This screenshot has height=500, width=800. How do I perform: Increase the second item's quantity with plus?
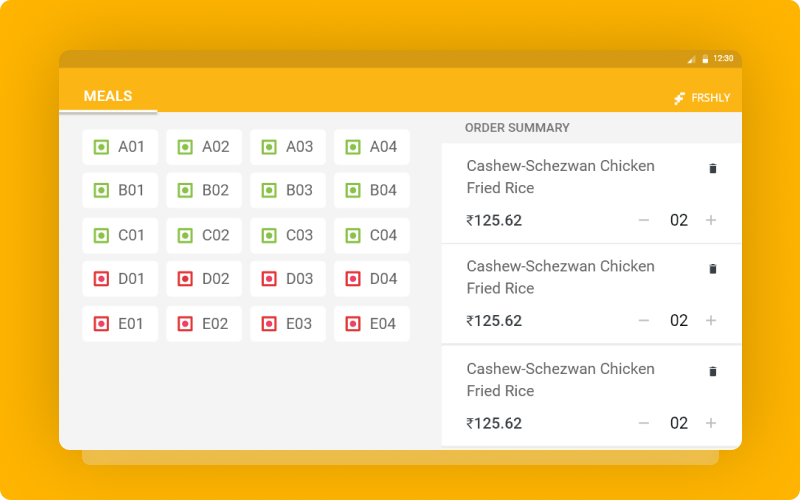711,320
